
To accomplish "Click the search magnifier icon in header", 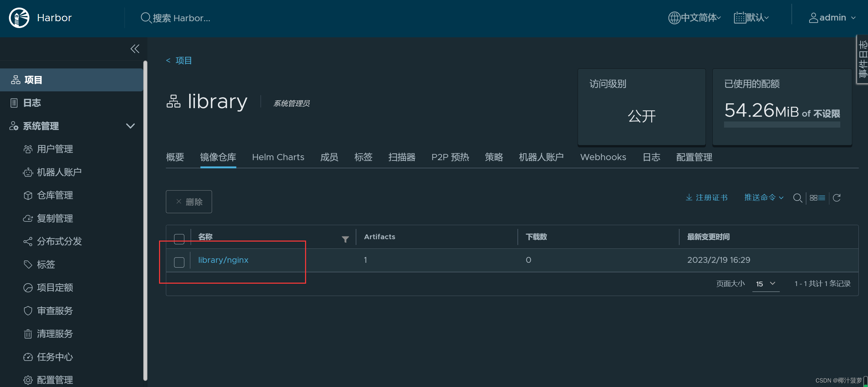I will 146,18.
